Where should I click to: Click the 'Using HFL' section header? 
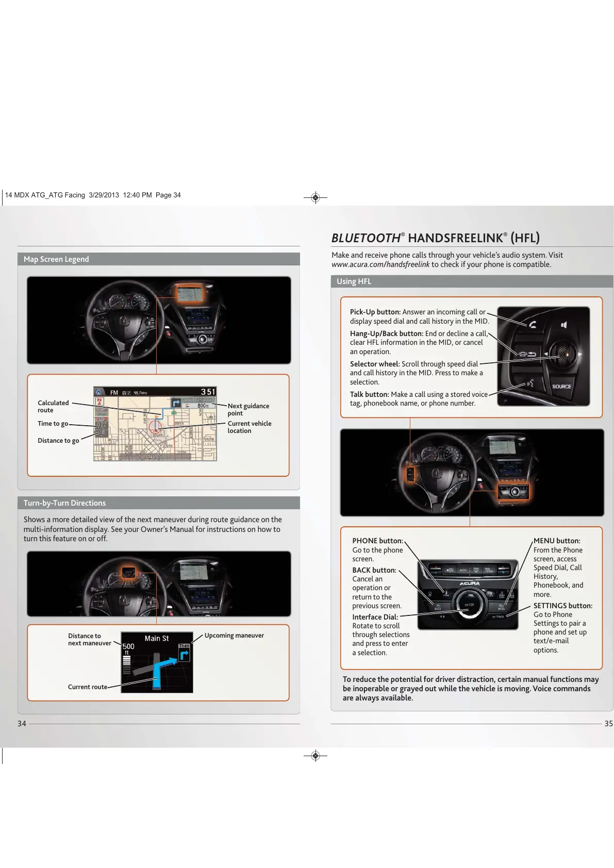click(472, 281)
